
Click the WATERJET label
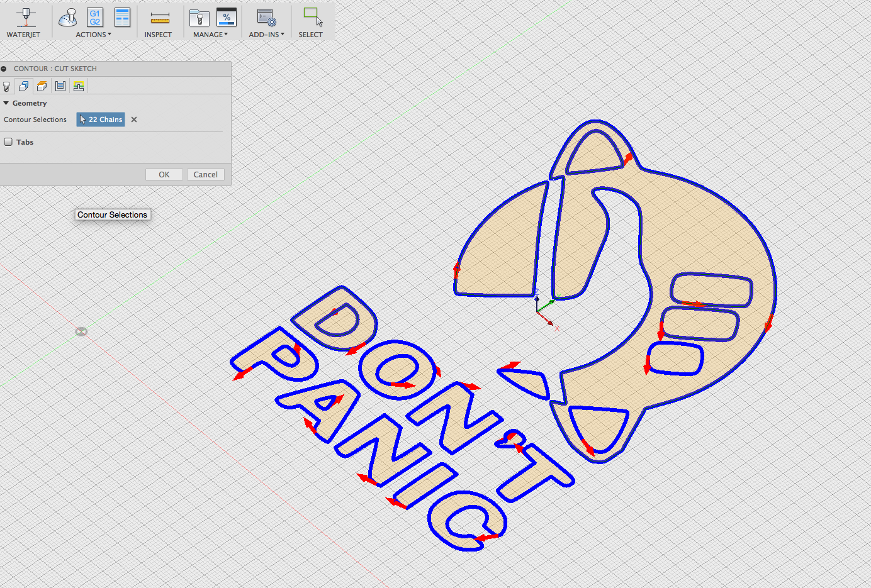pyautogui.click(x=23, y=35)
